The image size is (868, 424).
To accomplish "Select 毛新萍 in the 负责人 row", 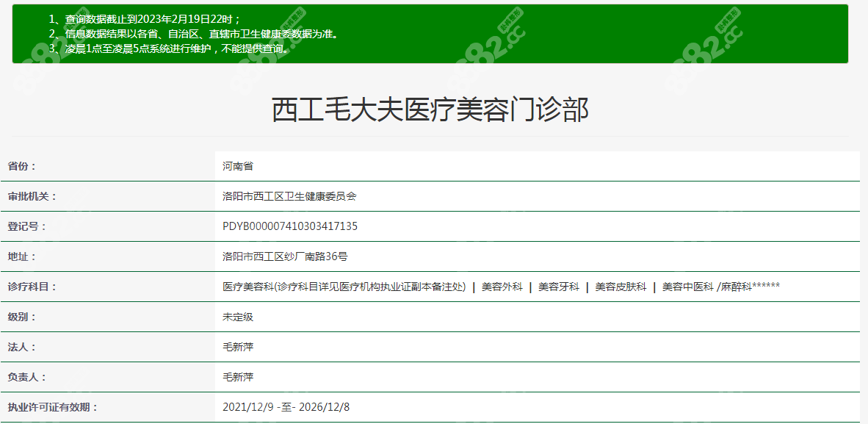I will click(237, 377).
